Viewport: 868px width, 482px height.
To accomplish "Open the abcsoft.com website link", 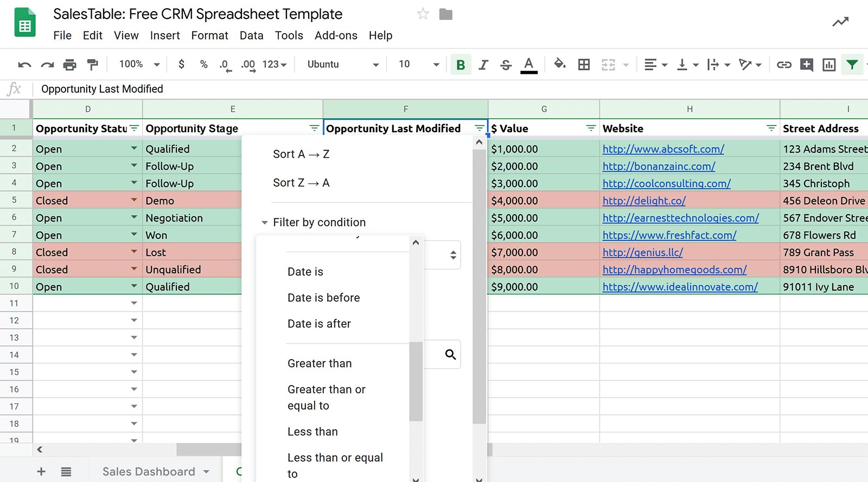I will click(663, 149).
